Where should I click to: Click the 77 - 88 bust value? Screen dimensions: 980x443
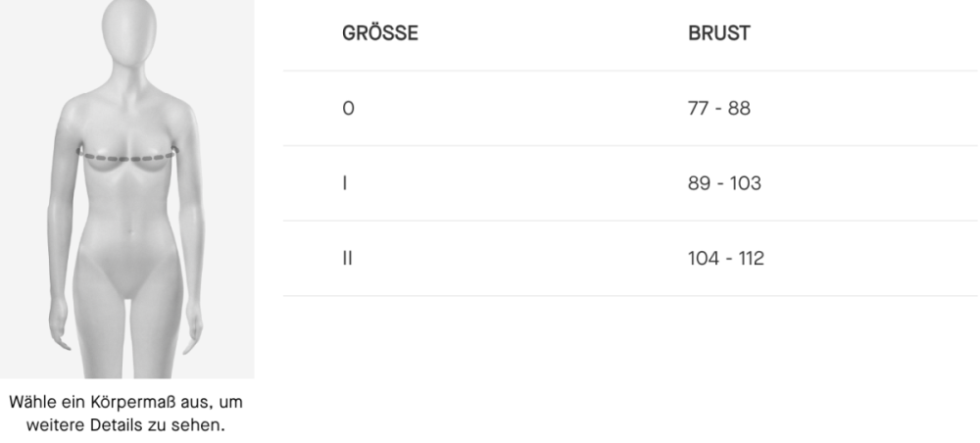[720, 109]
